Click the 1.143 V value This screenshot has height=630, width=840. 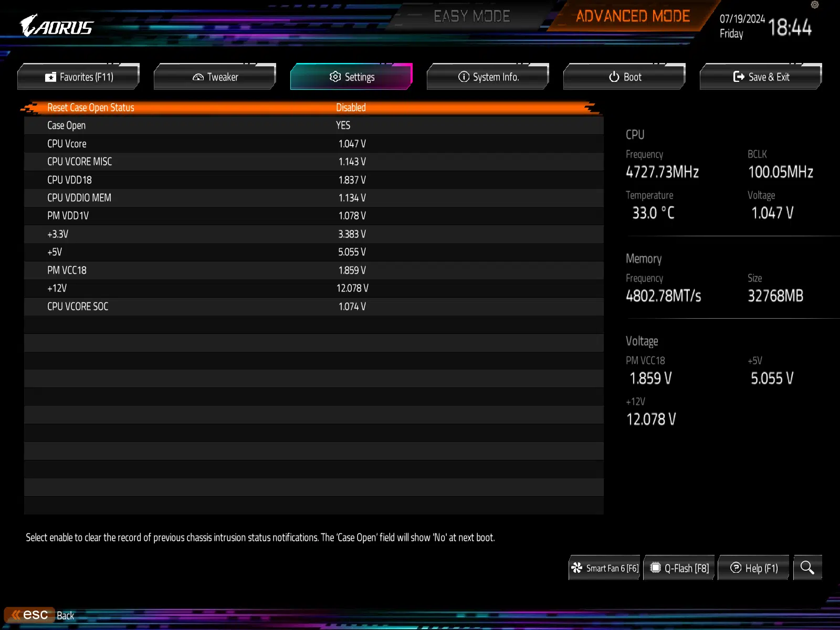coord(352,162)
